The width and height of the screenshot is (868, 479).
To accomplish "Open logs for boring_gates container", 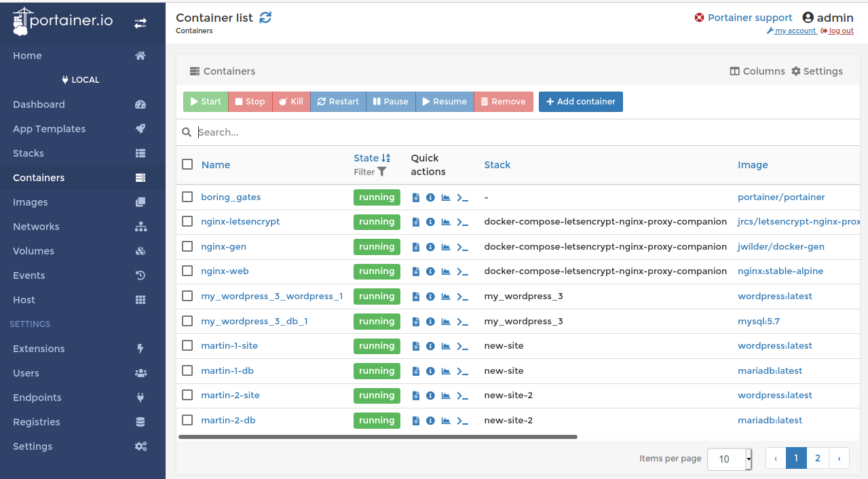I will (x=415, y=197).
